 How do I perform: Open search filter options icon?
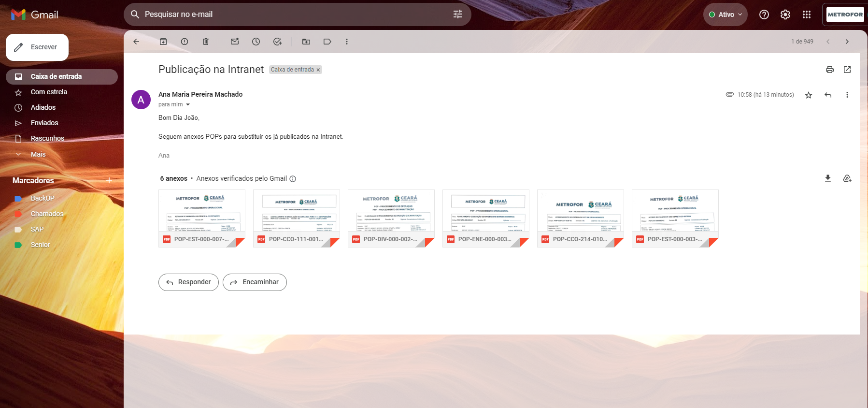point(458,15)
